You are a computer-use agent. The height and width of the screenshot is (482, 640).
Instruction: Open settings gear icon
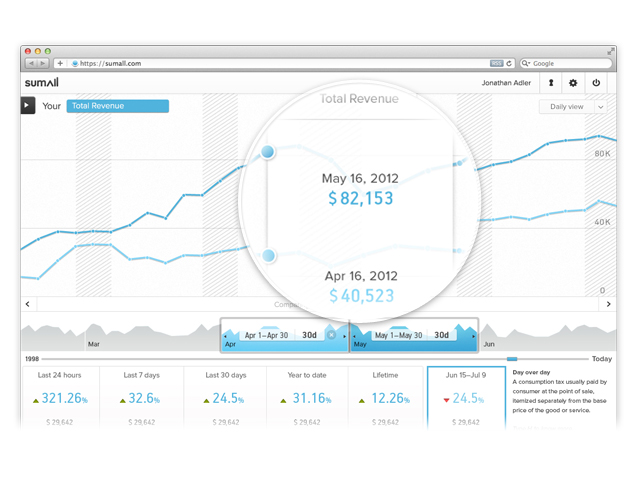tap(573, 83)
